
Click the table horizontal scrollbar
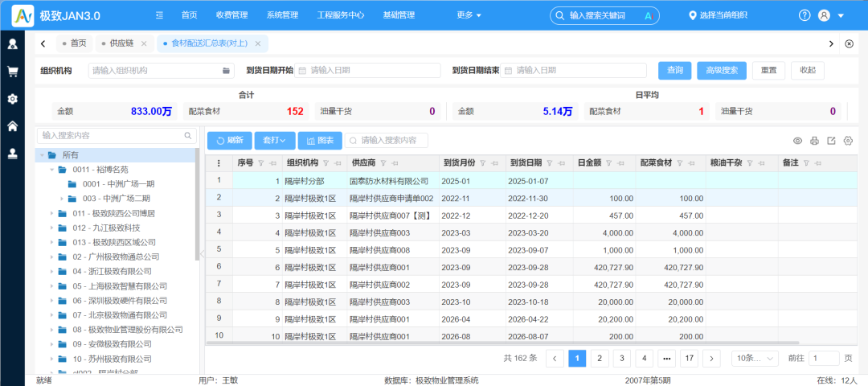click(x=502, y=343)
